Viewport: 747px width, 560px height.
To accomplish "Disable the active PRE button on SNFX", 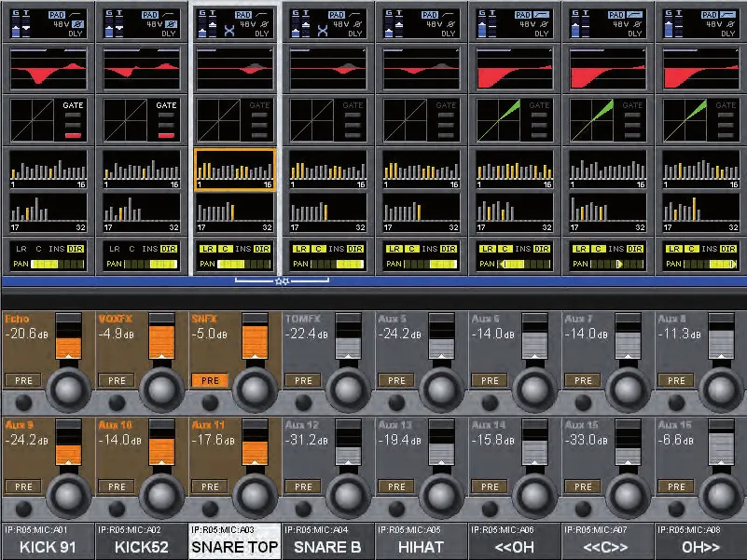I will (210, 380).
